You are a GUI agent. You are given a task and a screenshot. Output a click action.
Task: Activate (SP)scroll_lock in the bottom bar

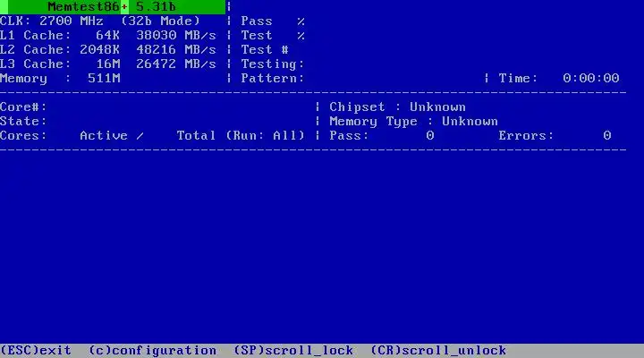(x=293, y=350)
